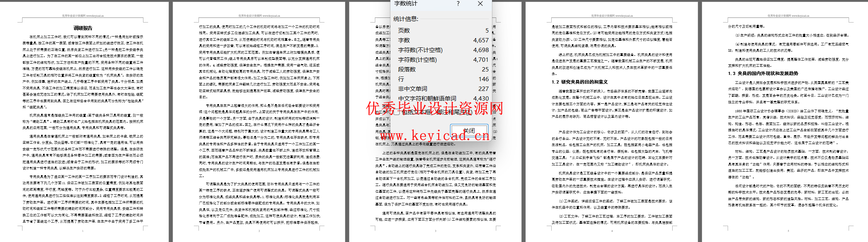Click the 统计信息 section label
Image resolution: width=868 pixels, height=242 pixels.
click(406, 19)
